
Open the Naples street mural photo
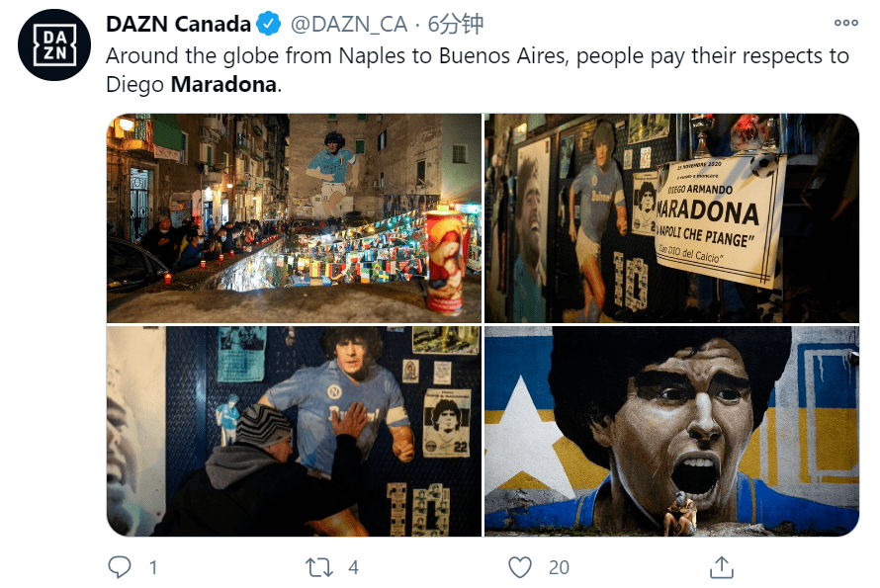pyautogui.click(x=294, y=218)
